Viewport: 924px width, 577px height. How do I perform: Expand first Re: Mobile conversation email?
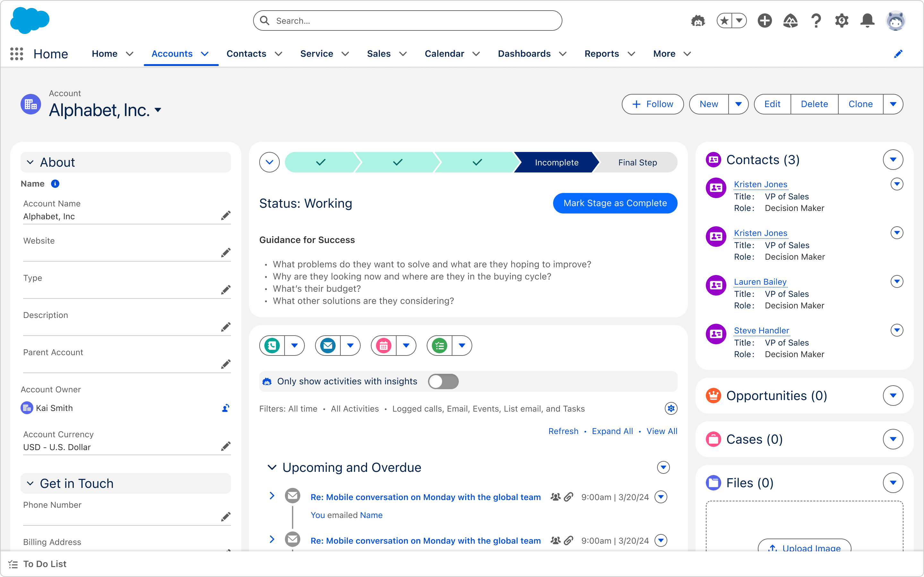pyautogui.click(x=272, y=496)
